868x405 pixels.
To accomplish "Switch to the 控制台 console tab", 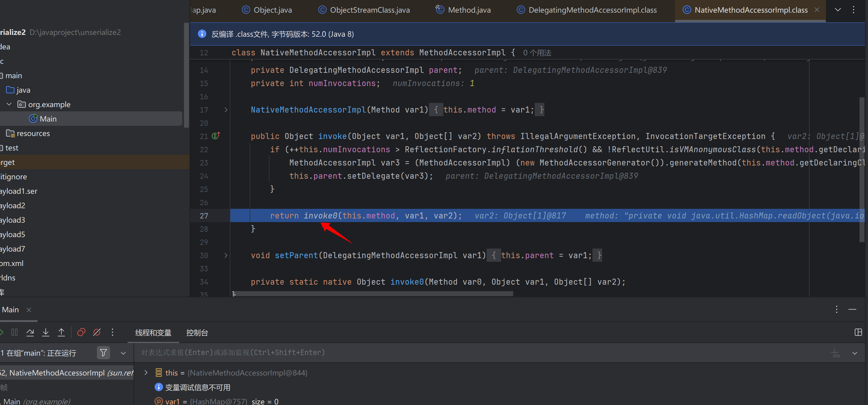I will (x=197, y=333).
